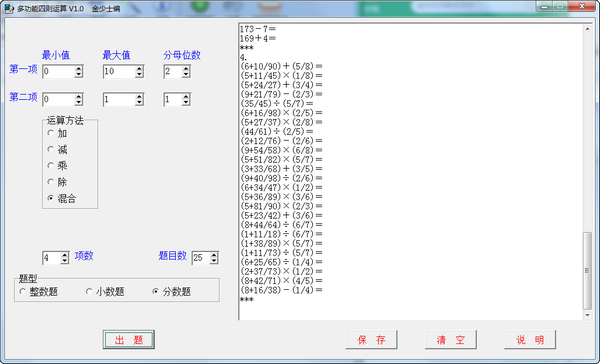Image resolution: width=600 pixels, height=364 pixels.
Task: Increase the 第一项 maximum value spinner
Action: [x=139, y=69]
